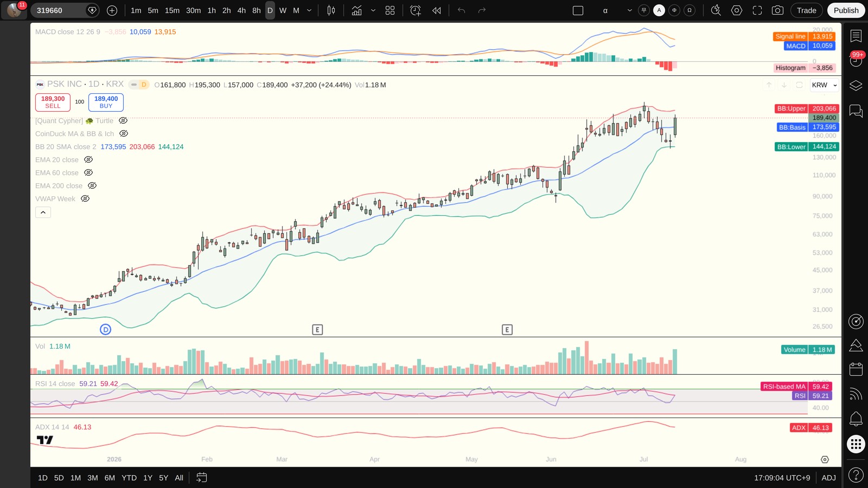
Task: Open the indicator templates grid icon
Action: coord(390,10)
